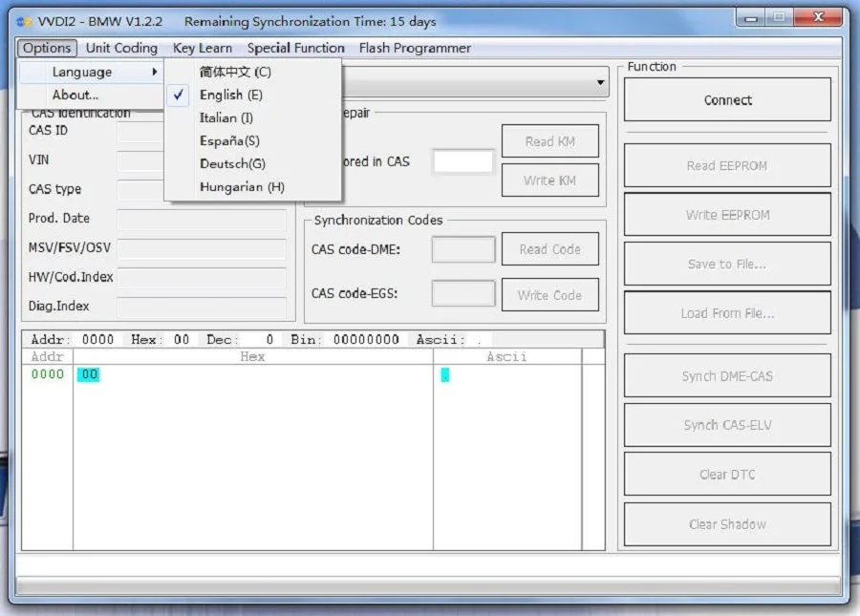Click the Hex column header
The height and width of the screenshot is (616, 860).
point(253,357)
